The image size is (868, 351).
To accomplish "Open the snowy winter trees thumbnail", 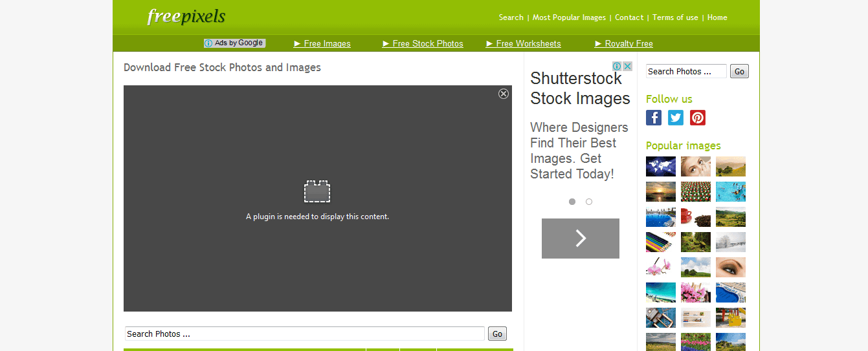I will point(731,242).
